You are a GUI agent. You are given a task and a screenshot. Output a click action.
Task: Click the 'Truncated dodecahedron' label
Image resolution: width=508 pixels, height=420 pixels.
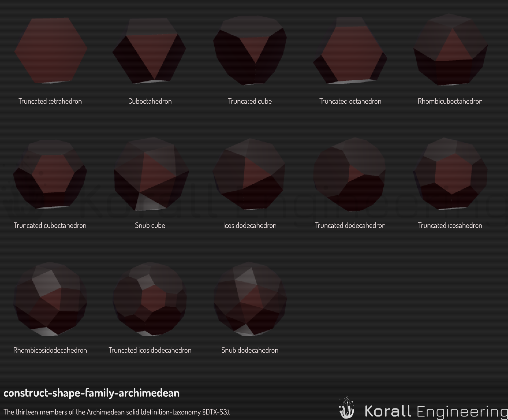coord(350,226)
